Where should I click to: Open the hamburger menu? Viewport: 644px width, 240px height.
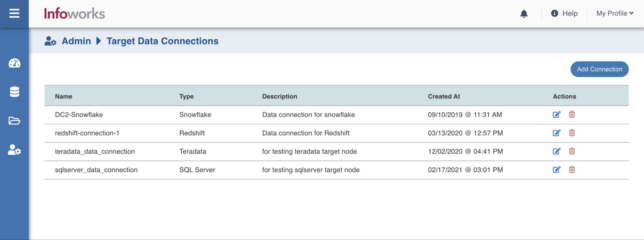(x=14, y=13)
